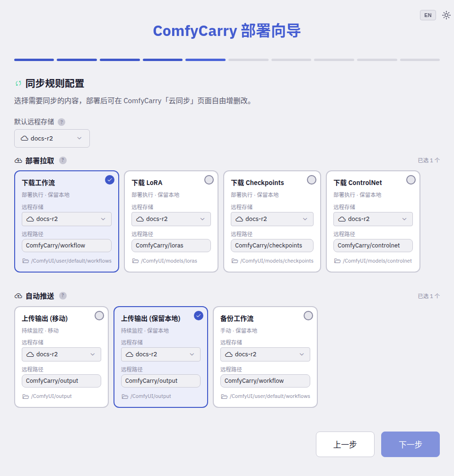
Task: Open remote storage dropdown in 备份工作流
Action: (265, 354)
